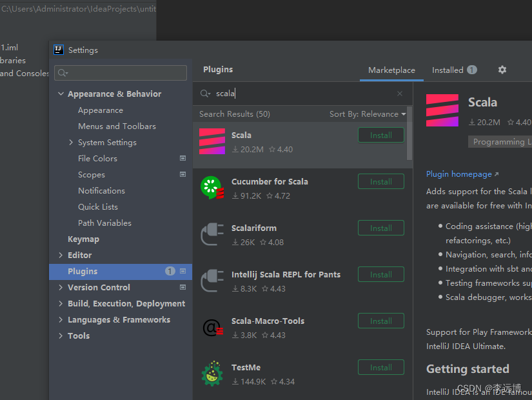
Task: Select Appearance settings item
Action: pos(101,110)
